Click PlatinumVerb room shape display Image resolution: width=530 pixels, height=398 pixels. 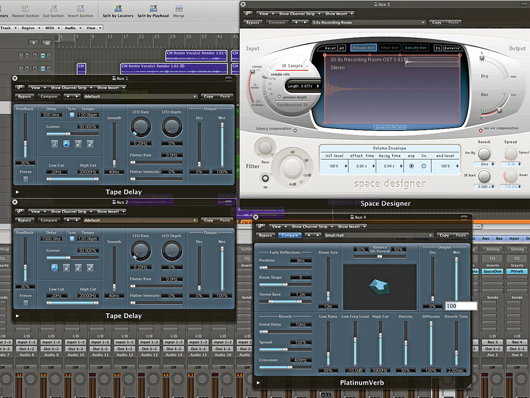click(x=380, y=287)
